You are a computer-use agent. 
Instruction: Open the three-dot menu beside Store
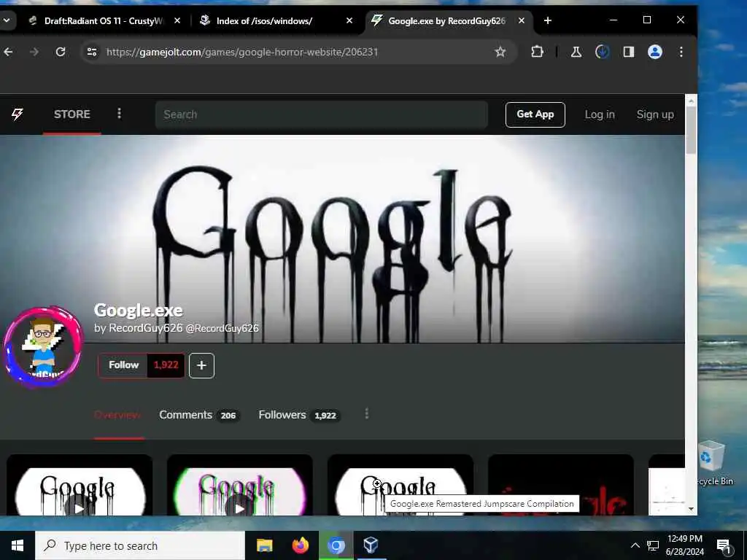point(119,113)
